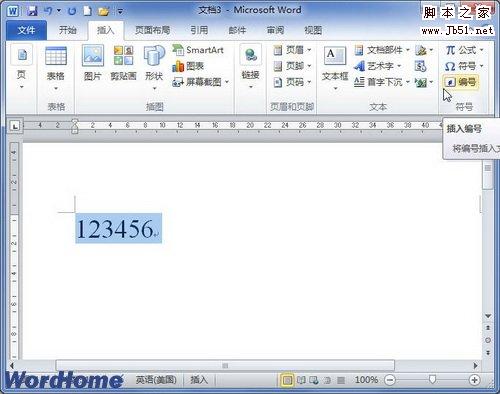Open the 文件 (File) tab
This screenshot has width=500, height=394.
pyautogui.click(x=26, y=30)
